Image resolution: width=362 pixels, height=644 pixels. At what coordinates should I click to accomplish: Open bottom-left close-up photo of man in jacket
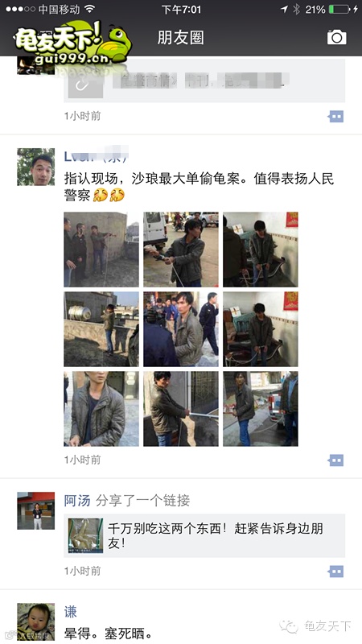click(x=101, y=409)
